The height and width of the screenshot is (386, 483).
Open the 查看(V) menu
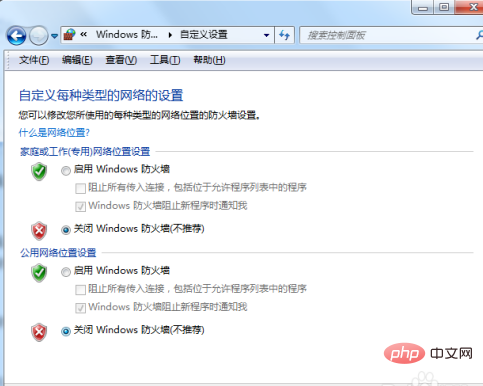pyautogui.click(x=121, y=60)
